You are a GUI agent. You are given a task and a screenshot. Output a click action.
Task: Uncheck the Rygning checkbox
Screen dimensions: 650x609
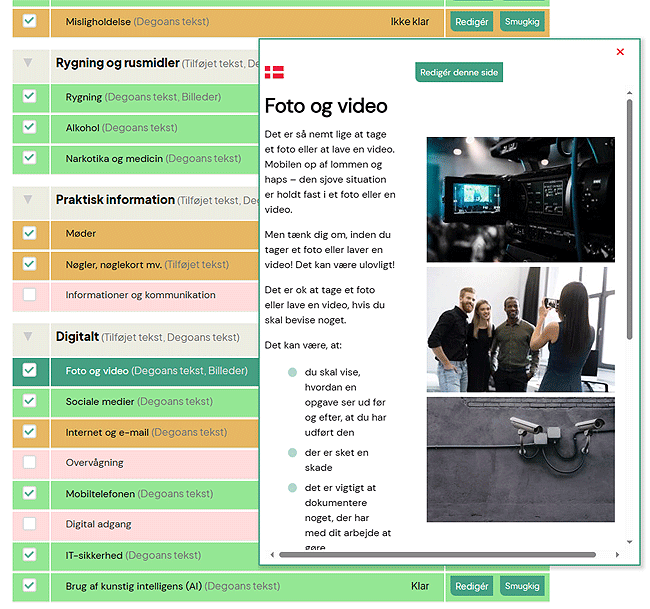coord(29,97)
